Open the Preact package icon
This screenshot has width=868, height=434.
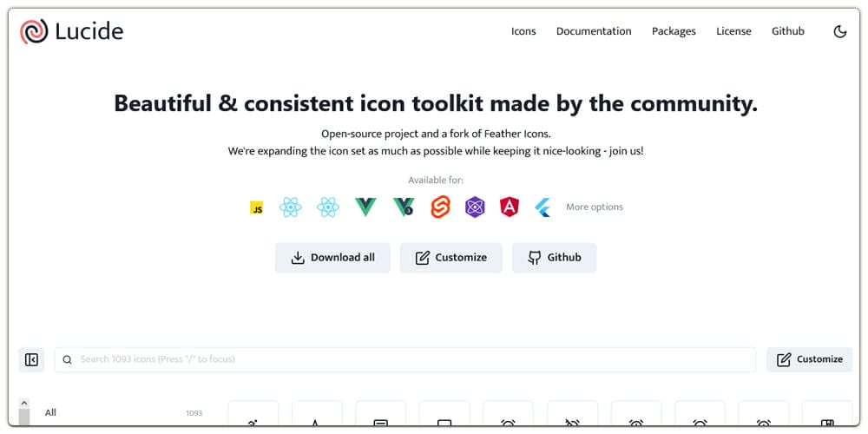point(475,207)
